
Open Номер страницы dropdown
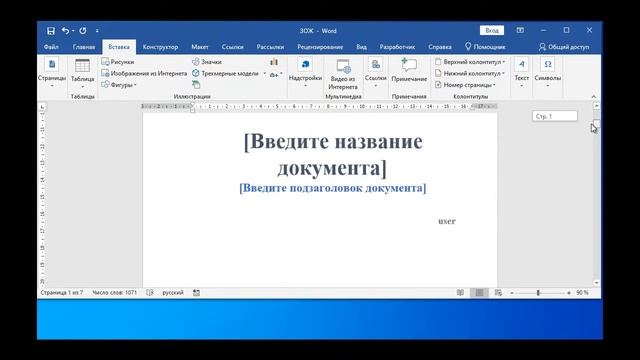coord(465,85)
